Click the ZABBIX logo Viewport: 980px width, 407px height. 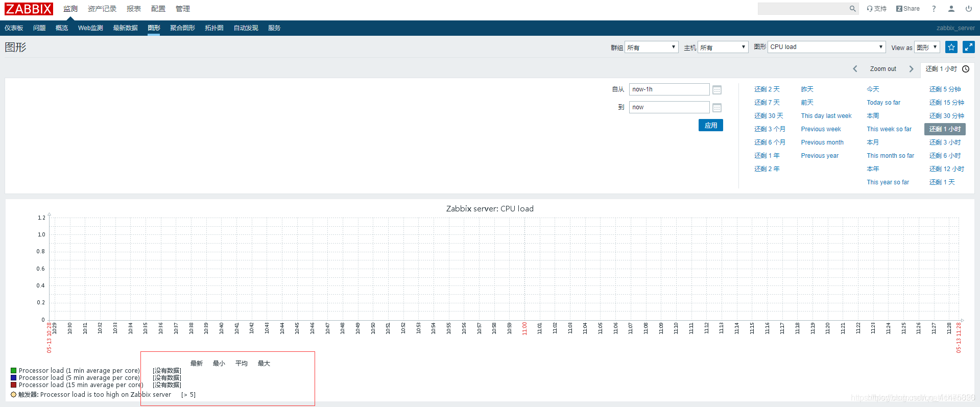tap(29, 9)
